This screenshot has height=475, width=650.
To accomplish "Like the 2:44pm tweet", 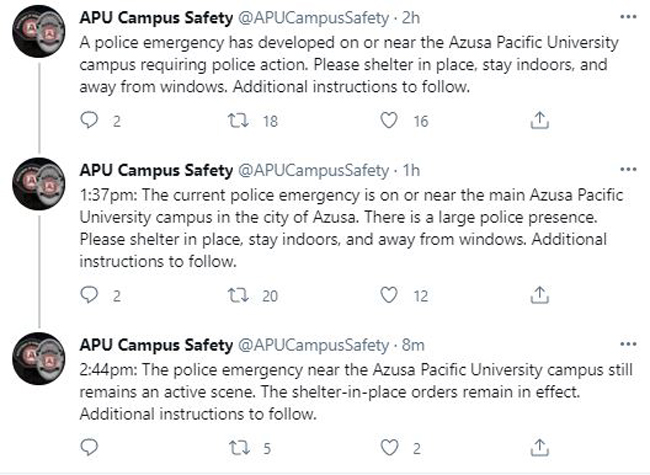I will [389, 448].
